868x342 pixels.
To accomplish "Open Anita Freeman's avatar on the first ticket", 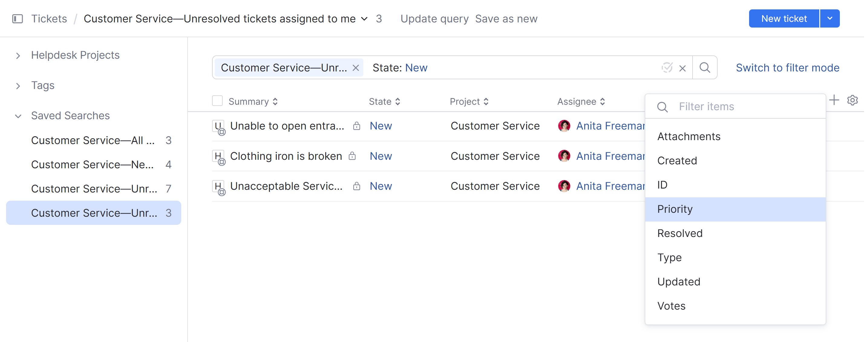I will coord(565,126).
